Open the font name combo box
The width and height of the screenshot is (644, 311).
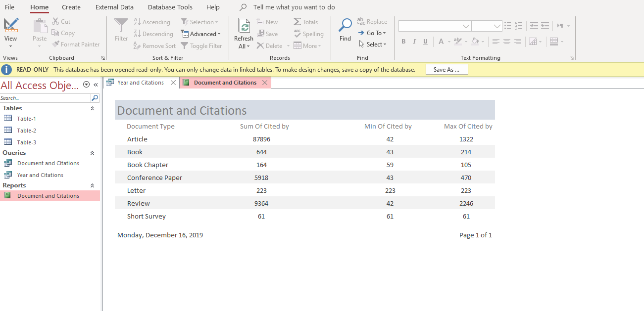click(466, 26)
